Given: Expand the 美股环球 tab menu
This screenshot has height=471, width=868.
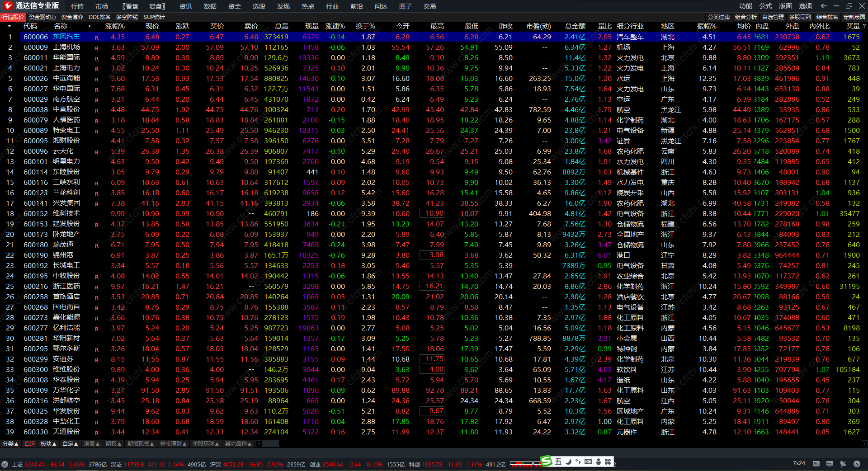Looking at the screenshot, I should [x=206, y=444].
